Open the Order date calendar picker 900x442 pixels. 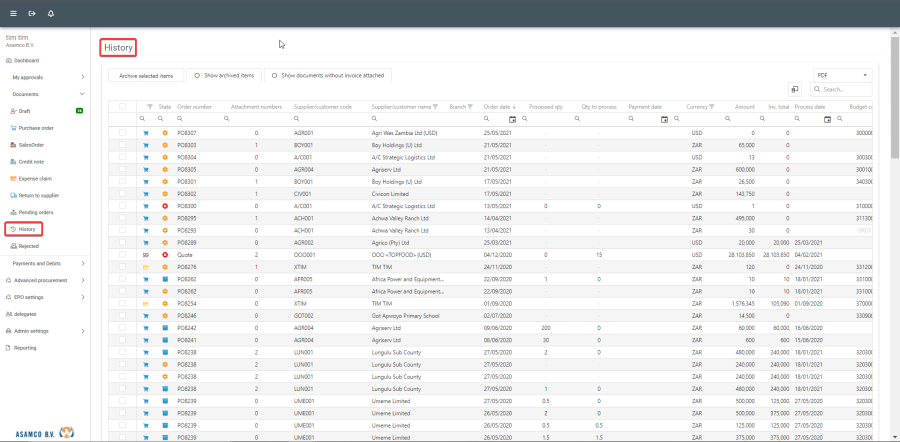pyautogui.click(x=513, y=119)
